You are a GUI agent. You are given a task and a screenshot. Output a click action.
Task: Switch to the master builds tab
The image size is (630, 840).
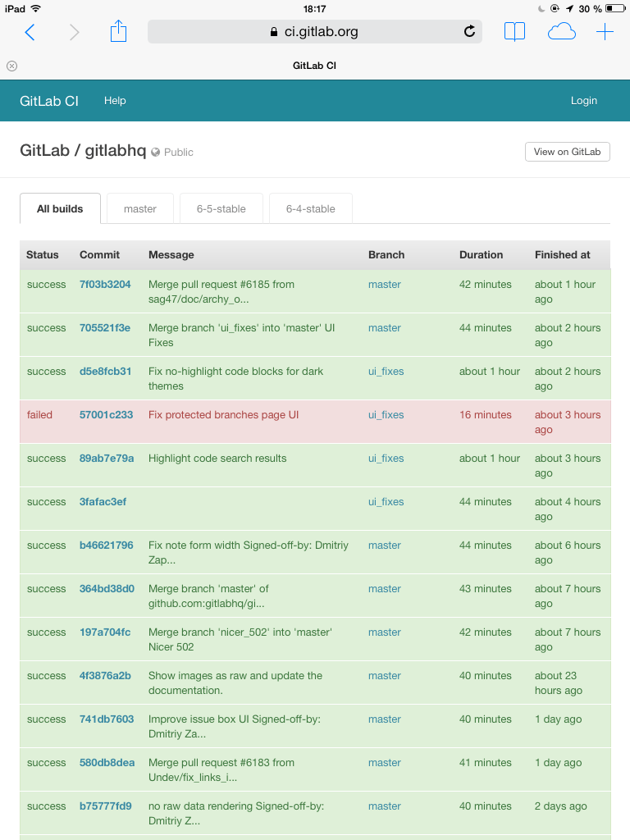140,209
